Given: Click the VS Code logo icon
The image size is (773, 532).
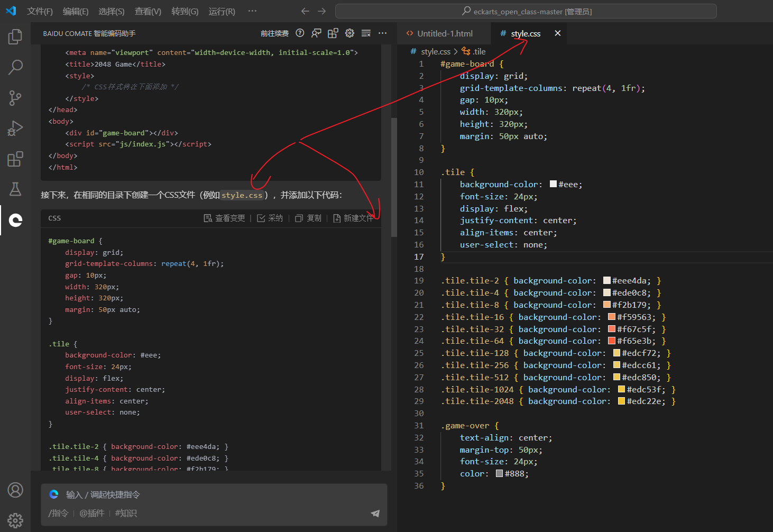Looking at the screenshot, I should [11, 11].
